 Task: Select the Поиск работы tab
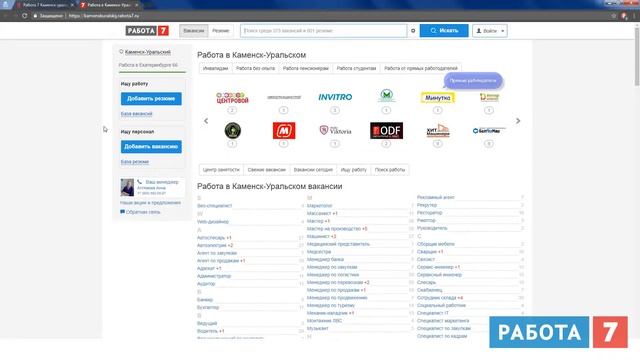390,169
